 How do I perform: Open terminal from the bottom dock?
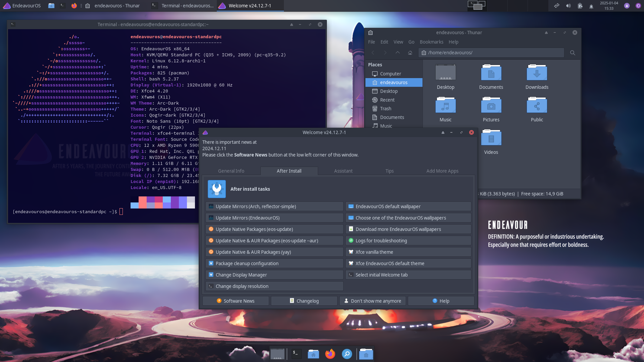tap(296, 354)
